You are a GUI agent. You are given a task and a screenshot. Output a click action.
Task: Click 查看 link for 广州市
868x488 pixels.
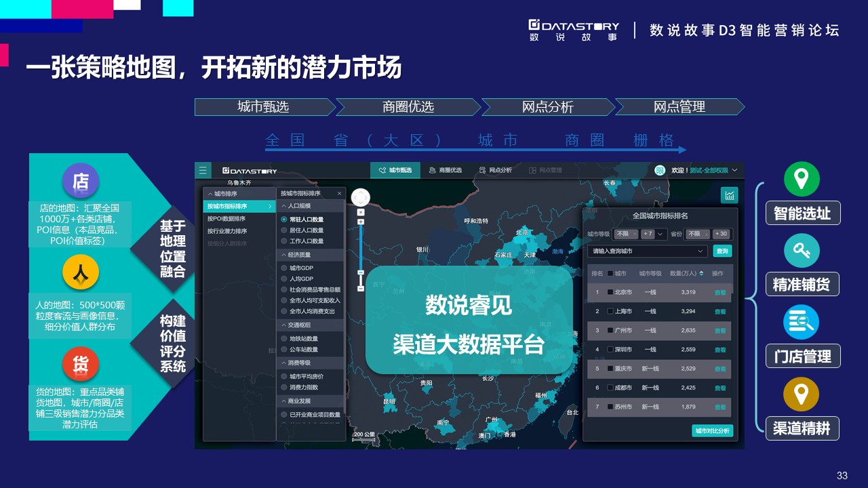(x=719, y=331)
